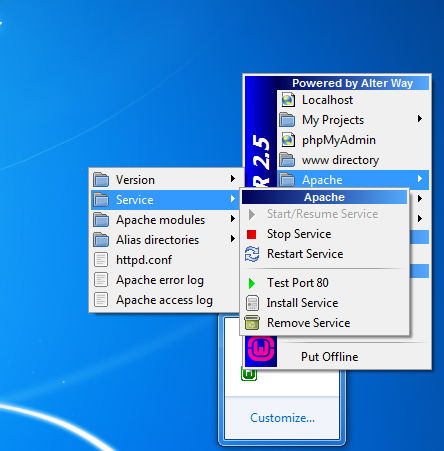Image resolution: width=444 pixels, height=451 pixels.
Task: Click the Apache submenu title header
Action: pos(324,197)
